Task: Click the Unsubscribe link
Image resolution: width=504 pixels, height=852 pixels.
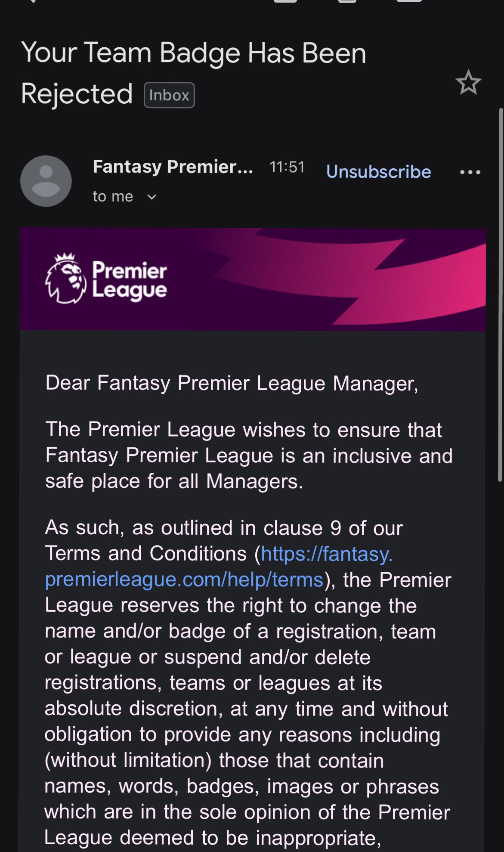Action: (x=378, y=172)
